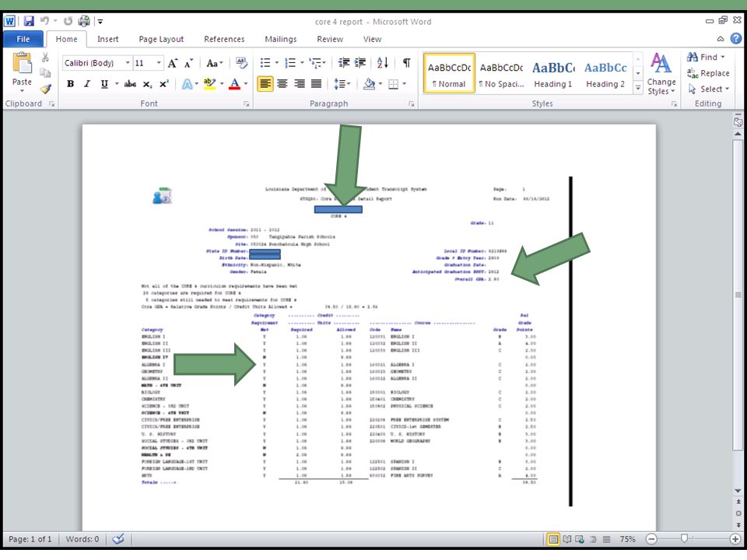Switch to the References tab
Image resolution: width=747 pixels, height=560 pixels.
[x=224, y=39]
